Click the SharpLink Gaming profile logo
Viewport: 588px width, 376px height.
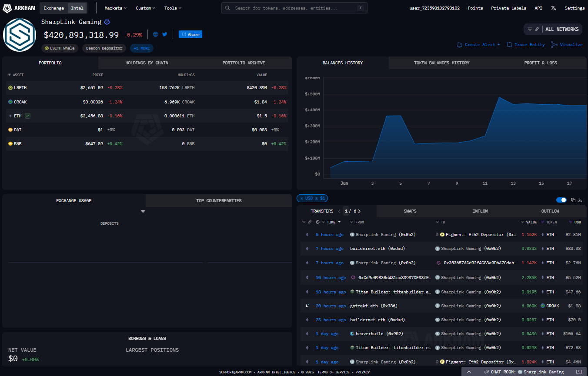(x=19, y=35)
